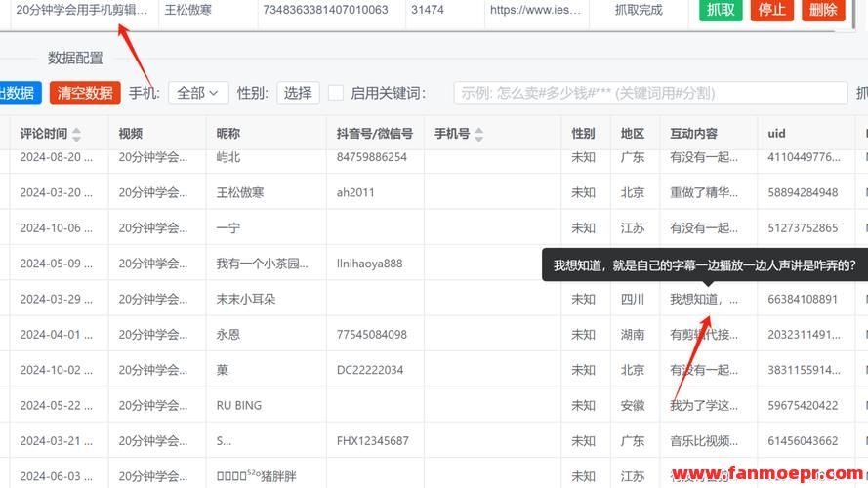Click the date cell 2024-10-06
868x488 pixels.
click(x=56, y=228)
